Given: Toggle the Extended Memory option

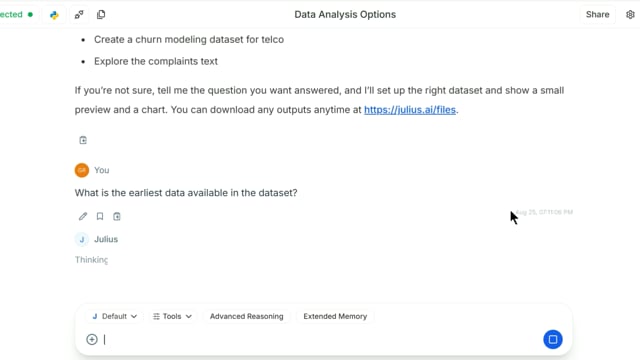Looking at the screenshot, I should [335, 316].
